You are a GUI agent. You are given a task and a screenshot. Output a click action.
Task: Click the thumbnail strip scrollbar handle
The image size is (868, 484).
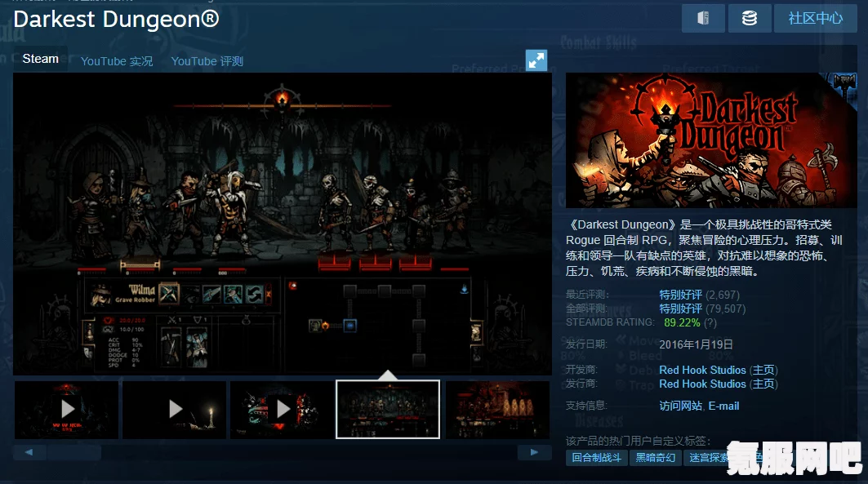coord(74,452)
